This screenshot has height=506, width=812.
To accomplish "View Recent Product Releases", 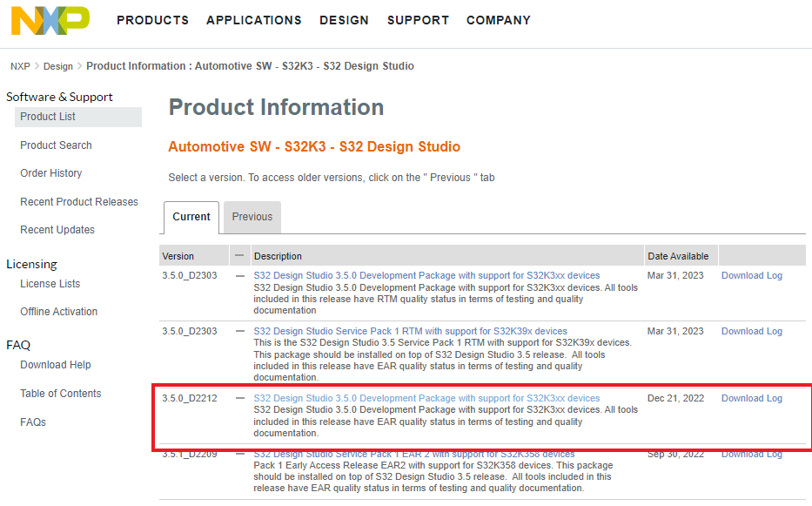I will pyautogui.click(x=79, y=202).
